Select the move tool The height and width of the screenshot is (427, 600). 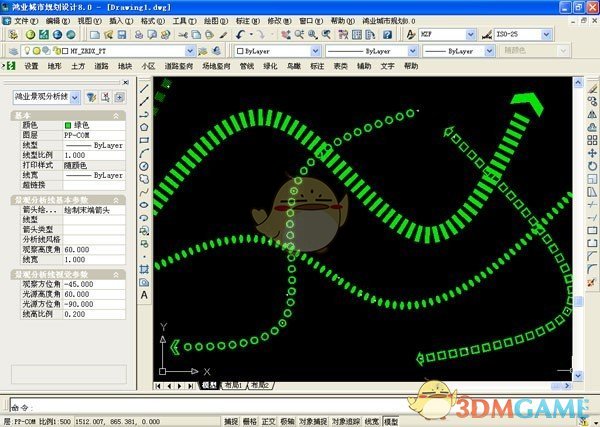point(592,153)
